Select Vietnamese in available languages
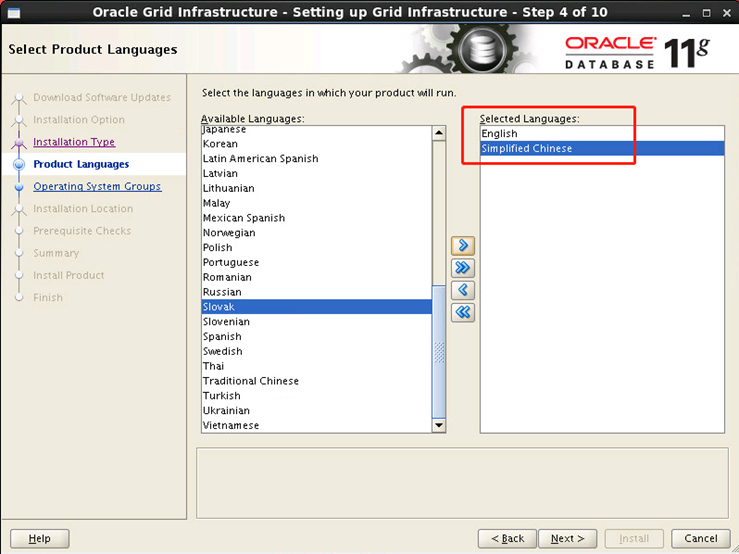Screen dimensions: 739x554 coord(316,425)
